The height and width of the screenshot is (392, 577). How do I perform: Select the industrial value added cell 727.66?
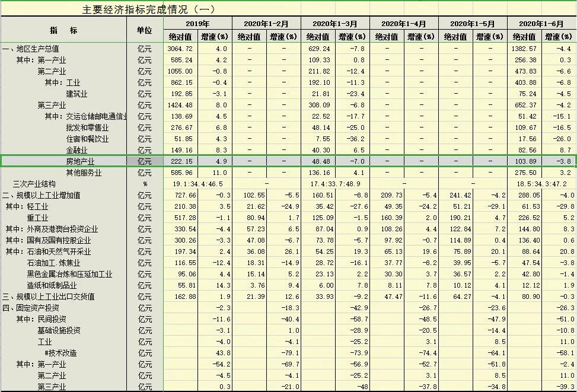pyautogui.click(x=185, y=196)
